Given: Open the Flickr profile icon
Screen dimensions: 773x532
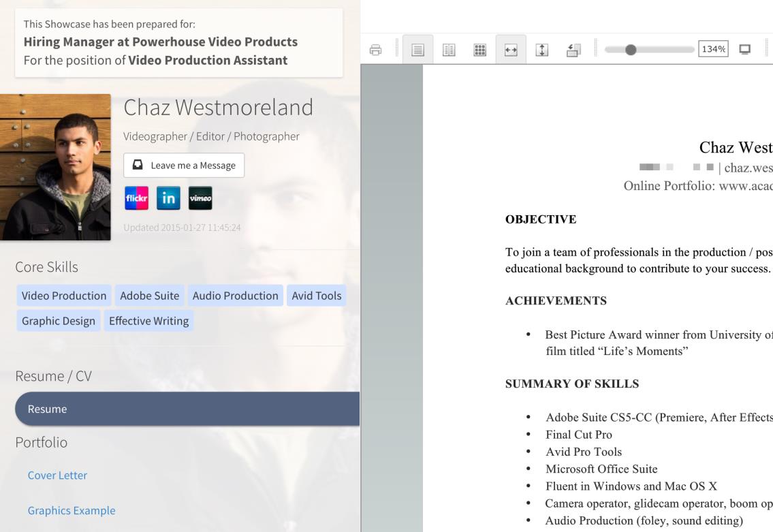Looking at the screenshot, I should click(135, 198).
